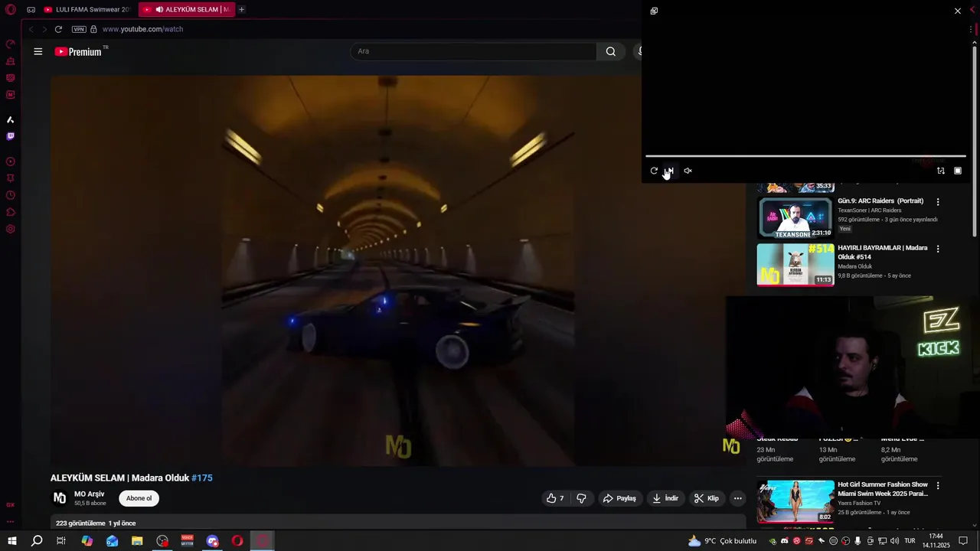This screenshot has height=551, width=980.
Task: Open Discord icon in system tray
Action: click(785, 541)
